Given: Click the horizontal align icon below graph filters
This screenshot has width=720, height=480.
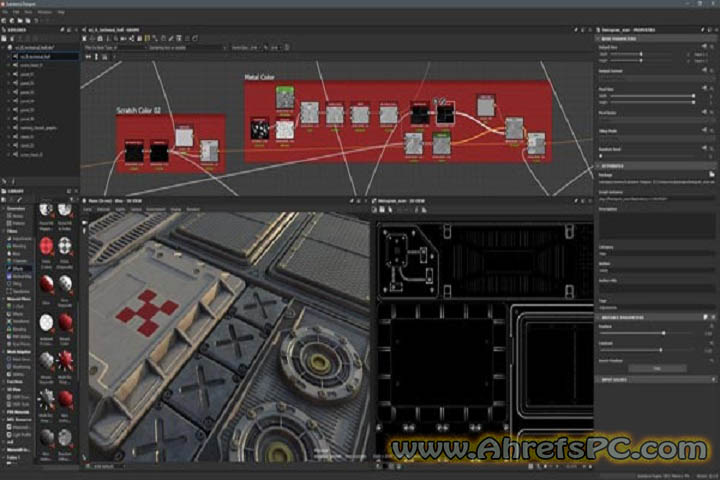Looking at the screenshot, I should click(88, 57).
